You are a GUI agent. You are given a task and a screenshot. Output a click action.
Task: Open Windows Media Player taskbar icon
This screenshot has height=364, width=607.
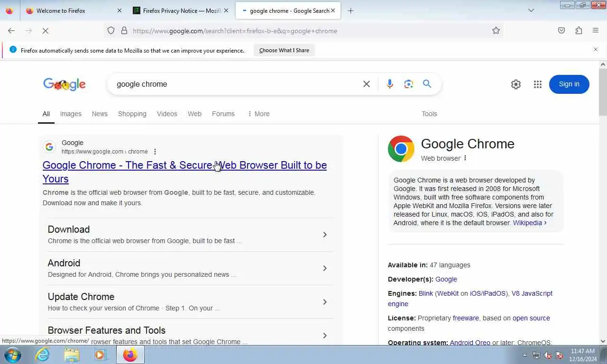101,355
